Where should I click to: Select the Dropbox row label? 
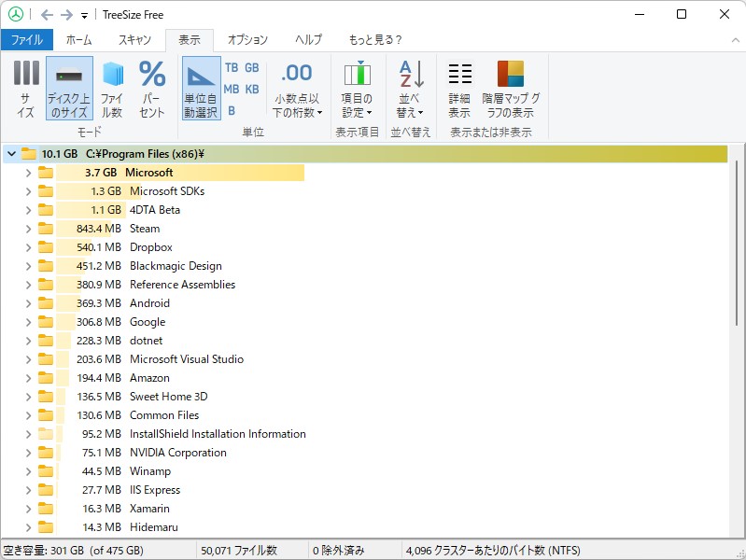(151, 247)
